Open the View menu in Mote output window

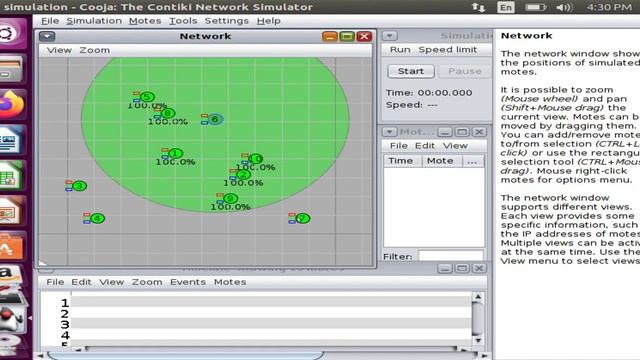(455, 146)
